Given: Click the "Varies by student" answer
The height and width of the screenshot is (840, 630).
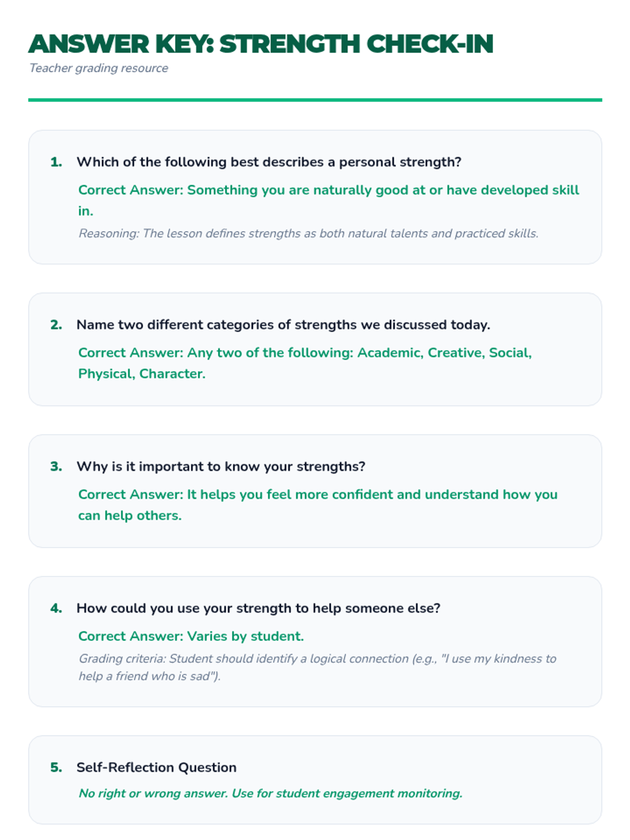Looking at the screenshot, I should click(191, 636).
